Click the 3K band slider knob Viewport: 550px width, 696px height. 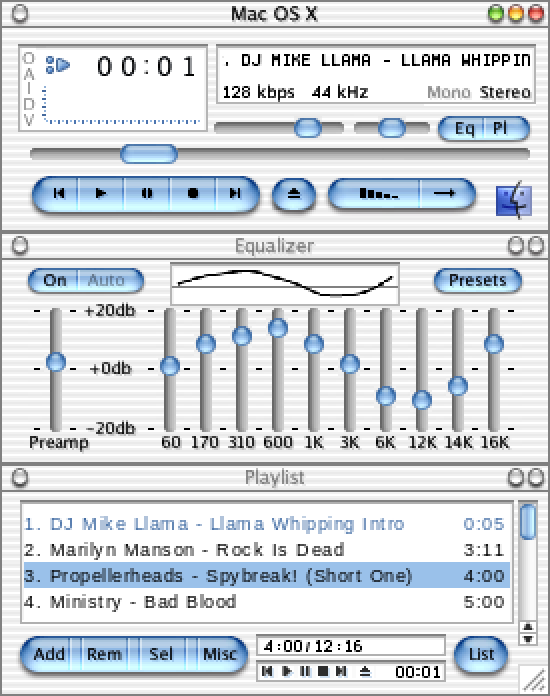point(350,364)
